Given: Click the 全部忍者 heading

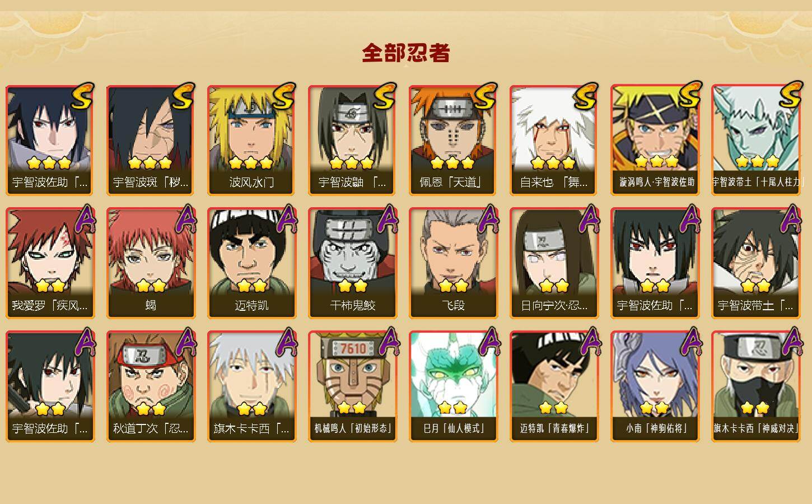Looking at the screenshot, I should tap(406, 53).
